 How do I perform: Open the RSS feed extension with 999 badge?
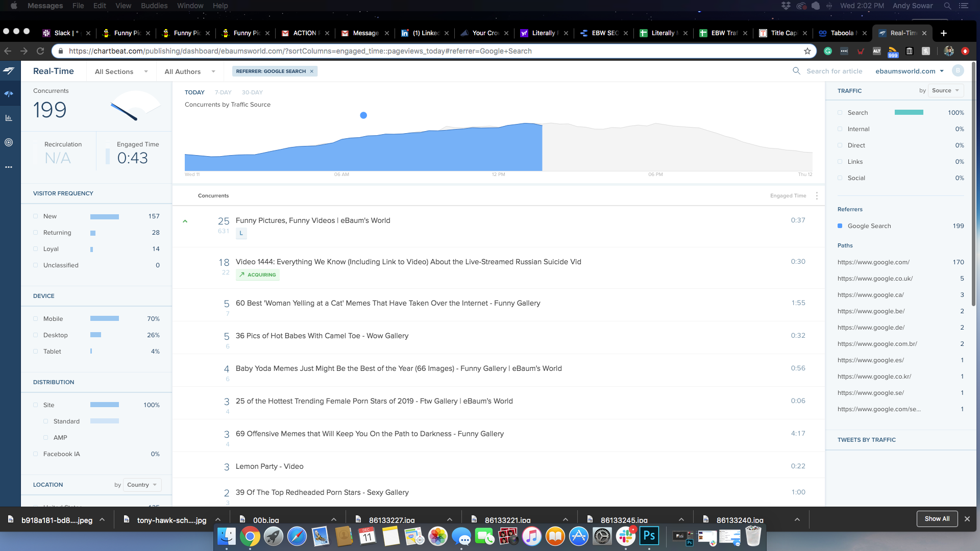point(893,52)
